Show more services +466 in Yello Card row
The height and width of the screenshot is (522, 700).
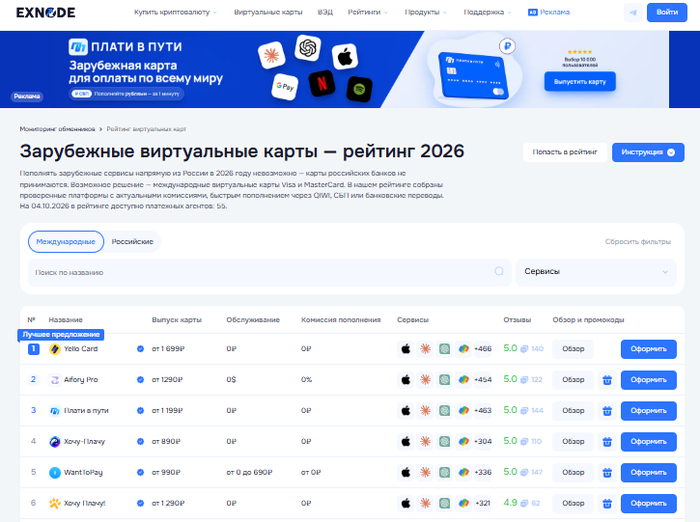tap(483, 349)
